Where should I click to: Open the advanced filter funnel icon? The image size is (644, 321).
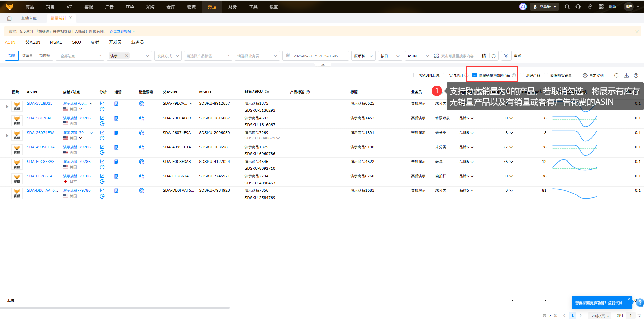coord(506,56)
